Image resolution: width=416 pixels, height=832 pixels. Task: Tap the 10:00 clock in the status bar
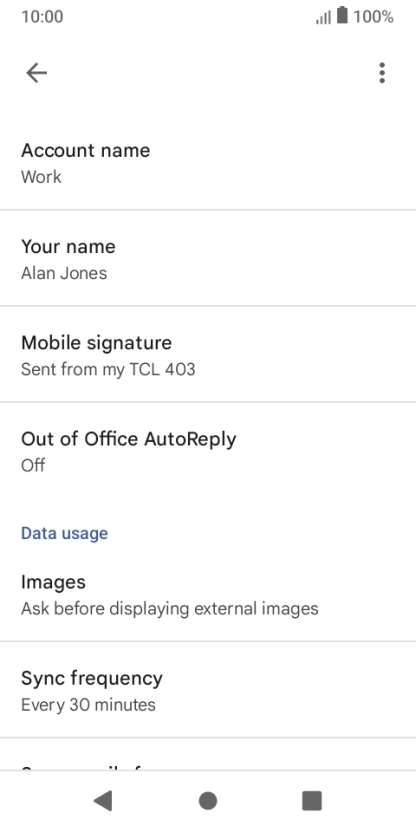[42, 17]
